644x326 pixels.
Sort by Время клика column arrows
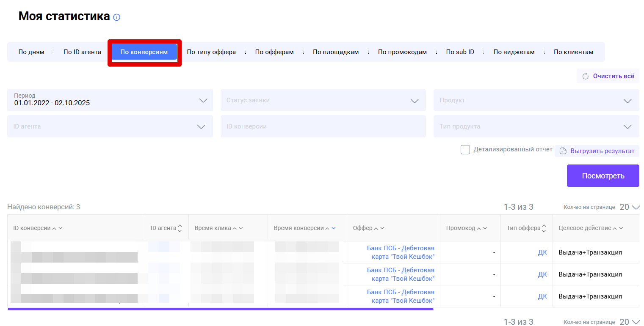tap(238, 228)
